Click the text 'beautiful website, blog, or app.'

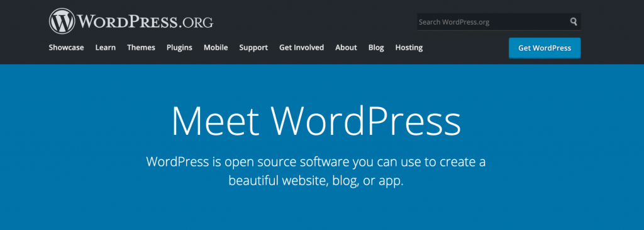[316, 181]
